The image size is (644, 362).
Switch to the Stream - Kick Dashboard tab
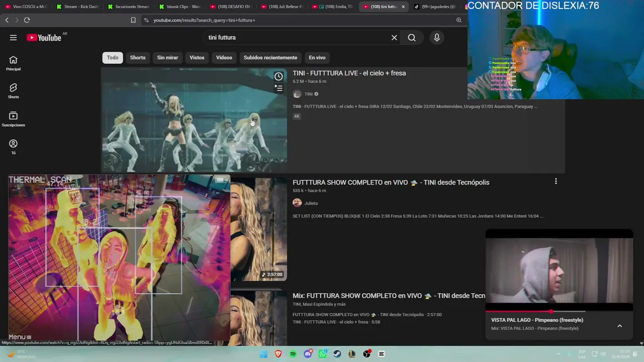pos(77,7)
